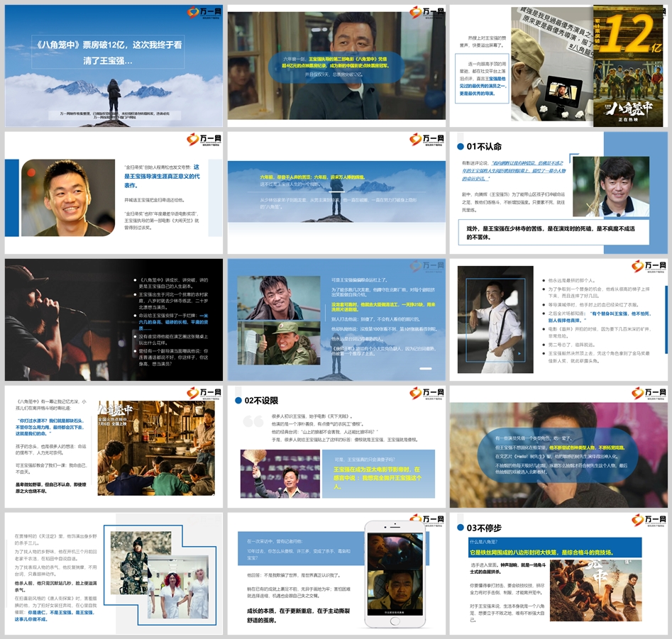Click the blue bullet dot beside 01不认命
This screenshot has height=639, width=672.
coord(461,147)
